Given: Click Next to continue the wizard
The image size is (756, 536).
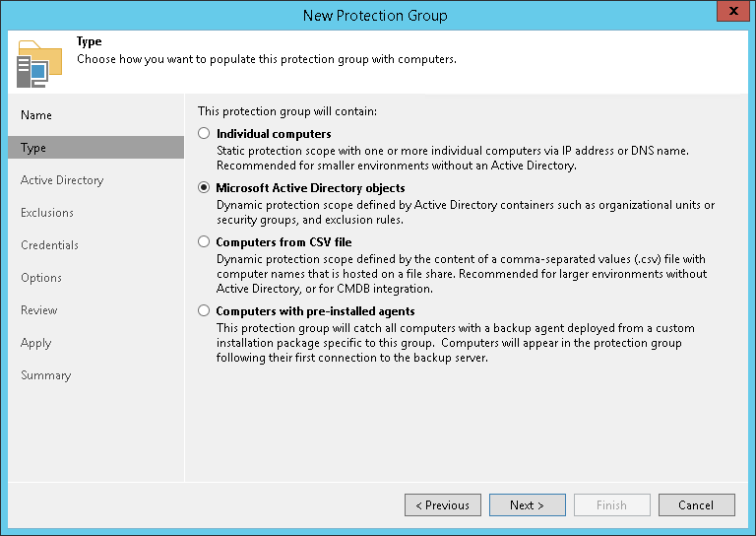Looking at the screenshot, I should click(527, 505).
